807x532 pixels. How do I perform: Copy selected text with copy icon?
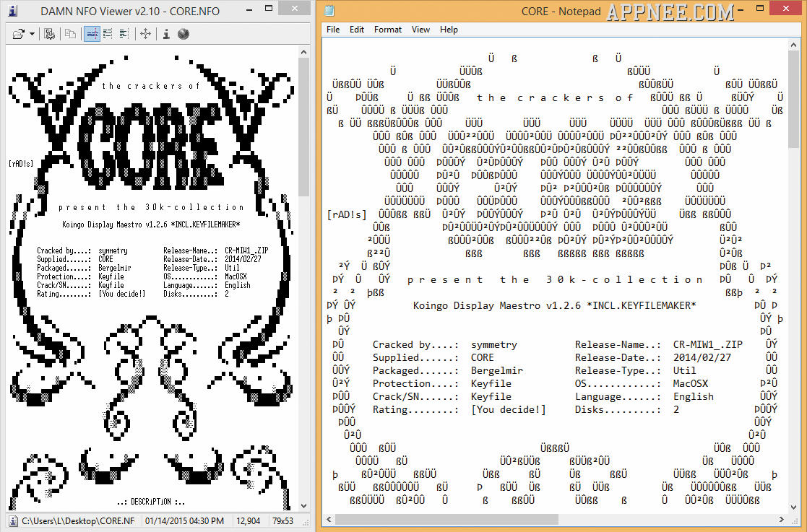coord(71,34)
